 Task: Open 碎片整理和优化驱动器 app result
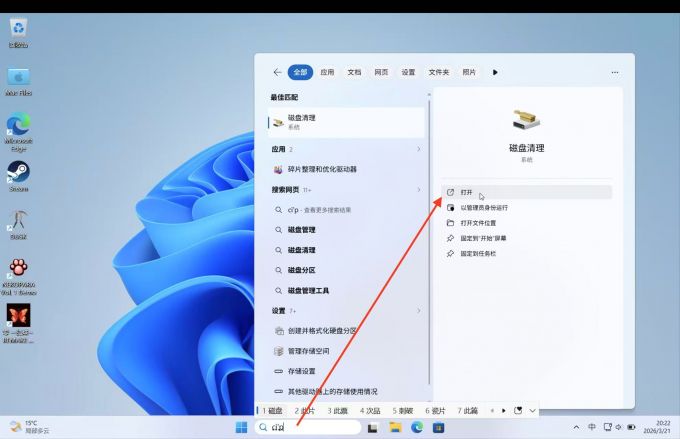(346, 169)
